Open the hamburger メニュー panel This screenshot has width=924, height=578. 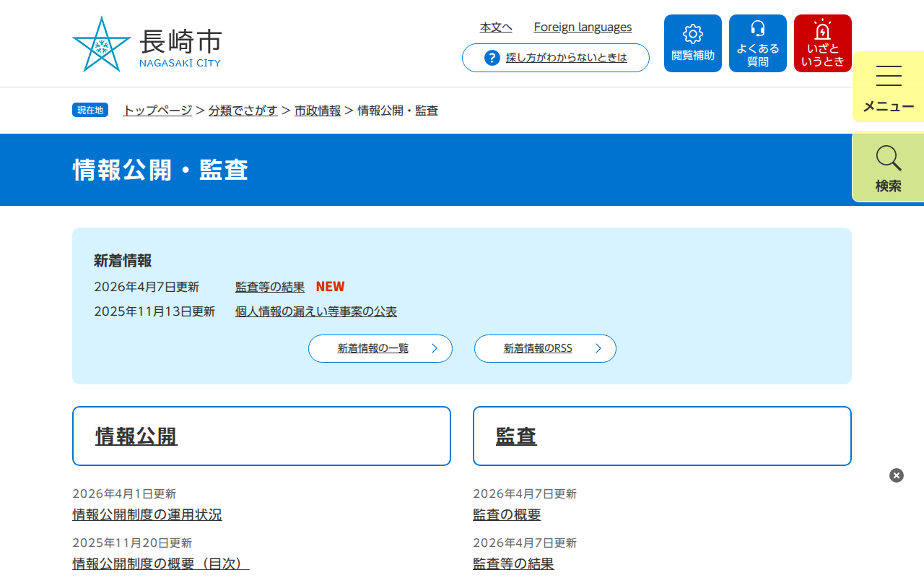[888, 87]
